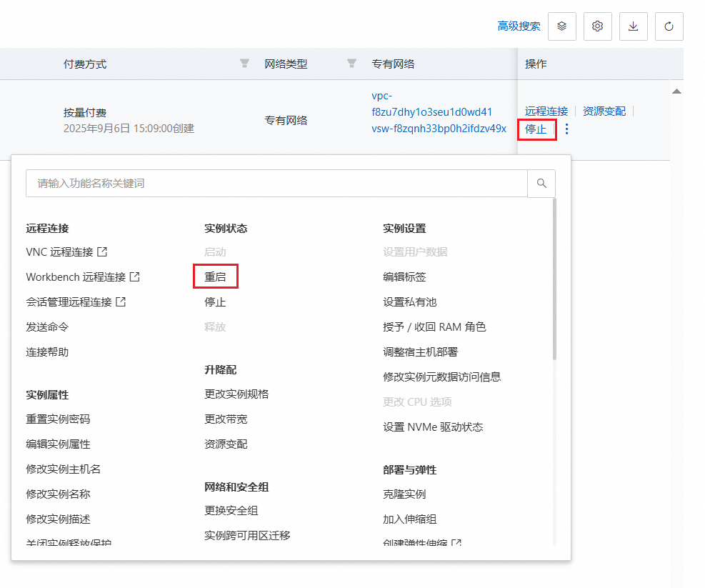Viewport: 705px width, 588px height.
Task: Click the highlighted 停止 action
Action: point(536,129)
